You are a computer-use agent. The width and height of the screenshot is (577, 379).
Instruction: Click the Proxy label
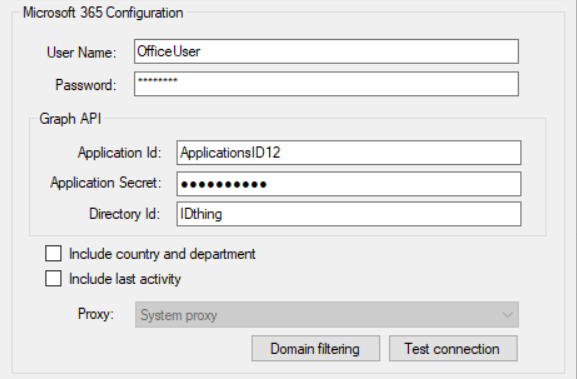pos(96,314)
